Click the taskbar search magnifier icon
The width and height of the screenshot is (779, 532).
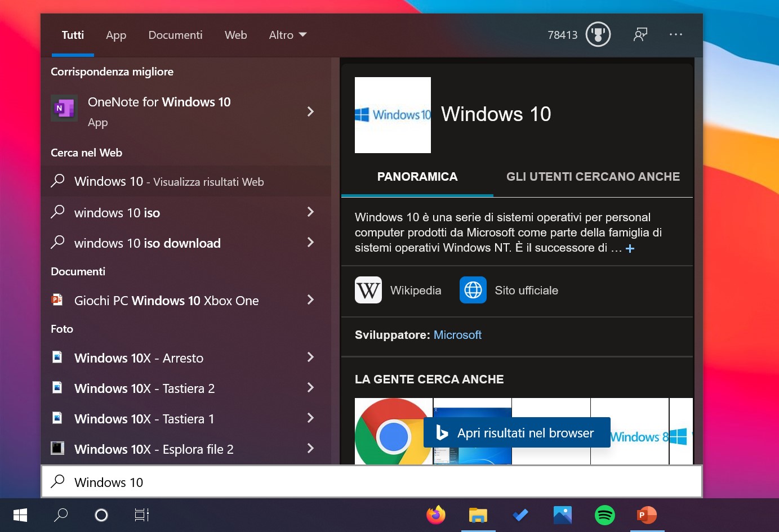point(61,515)
